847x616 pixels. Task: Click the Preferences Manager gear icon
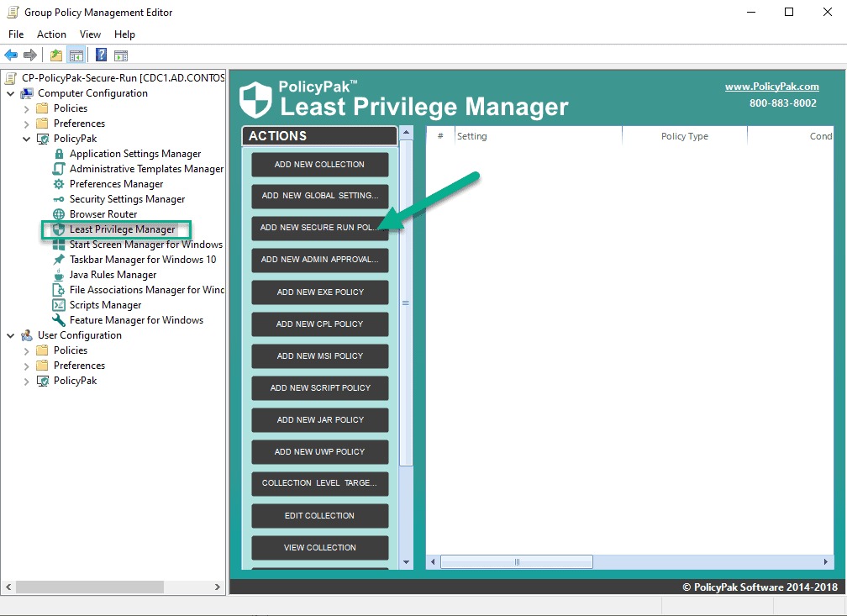[x=59, y=184]
